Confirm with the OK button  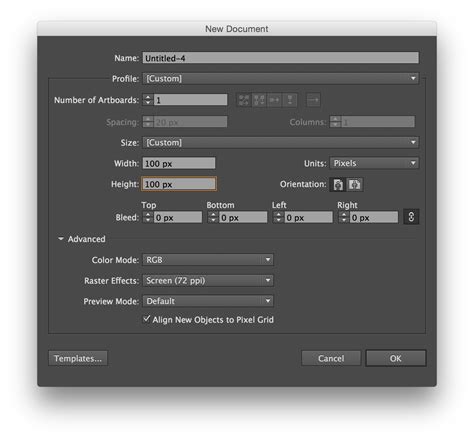396,359
